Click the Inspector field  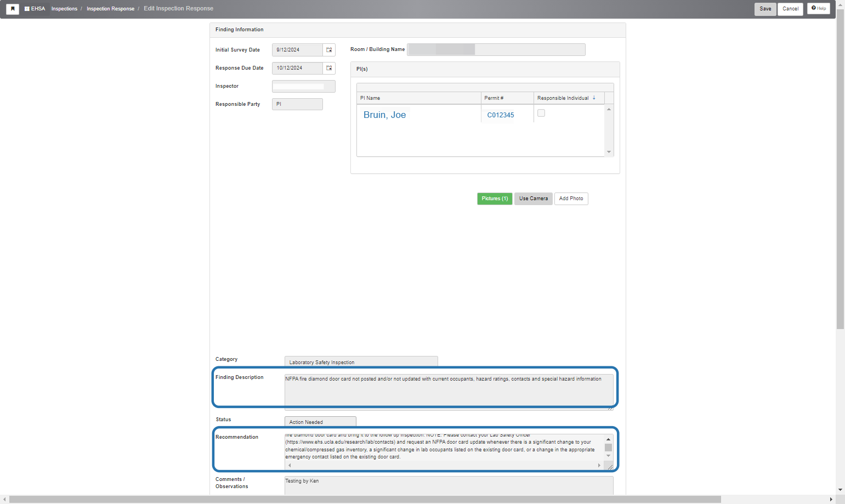click(304, 86)
